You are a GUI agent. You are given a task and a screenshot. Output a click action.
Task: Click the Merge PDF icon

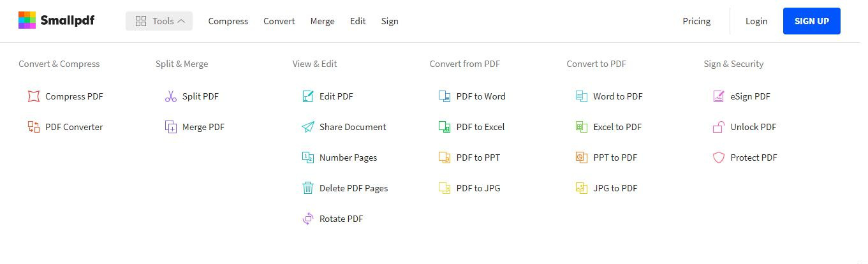pyautogui.click(x=171, y=127)
